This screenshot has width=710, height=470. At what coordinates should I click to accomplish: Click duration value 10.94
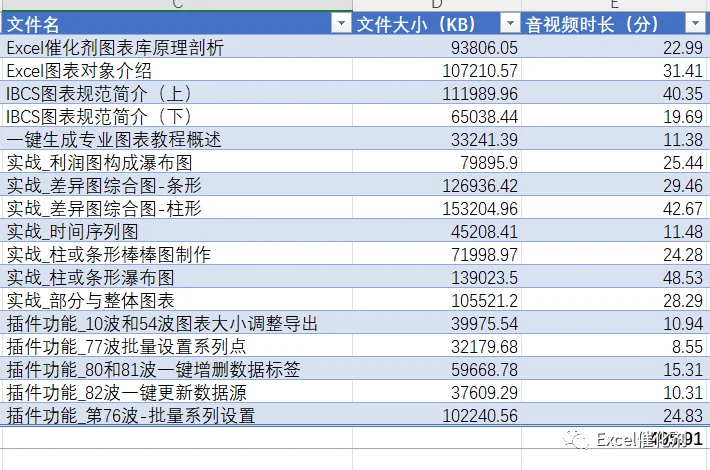click(x=683, y=323)
